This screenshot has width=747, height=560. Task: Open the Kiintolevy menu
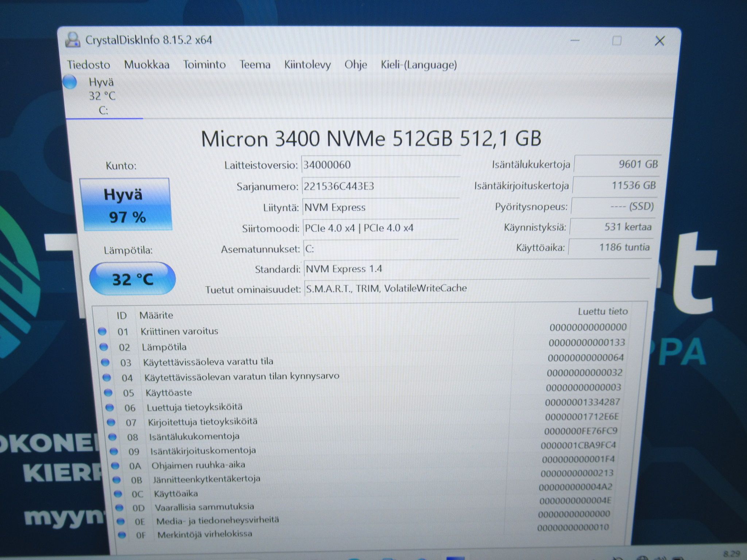(307, 65)
